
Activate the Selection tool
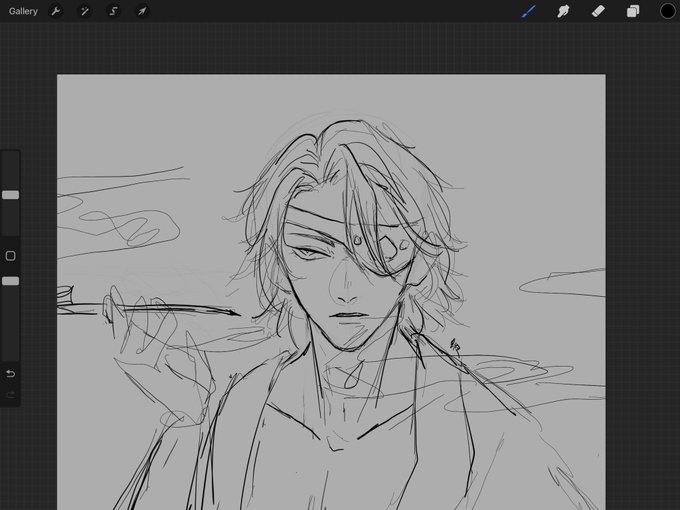coord(113,11)
